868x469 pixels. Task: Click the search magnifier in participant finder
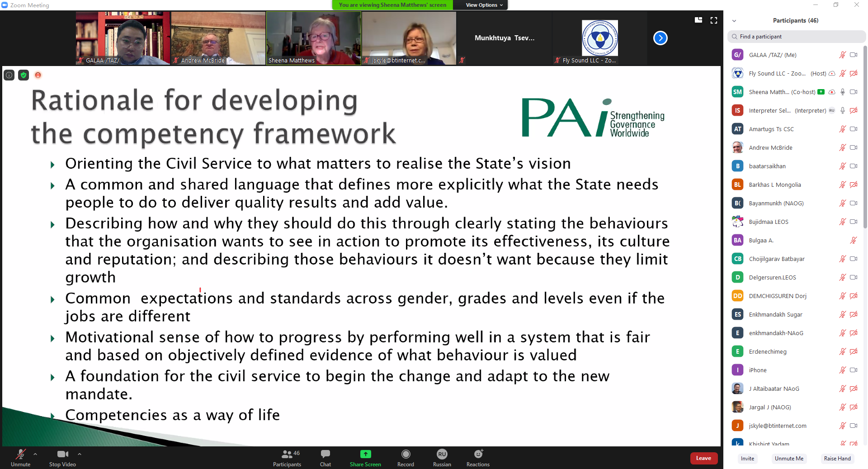click(x=734, y=37)
